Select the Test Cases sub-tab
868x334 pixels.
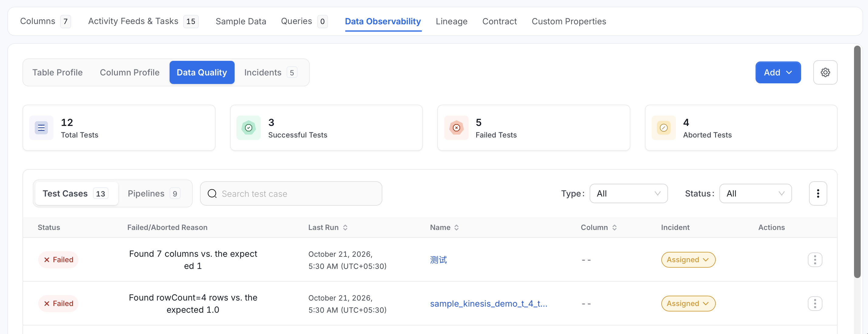[76, 193]
